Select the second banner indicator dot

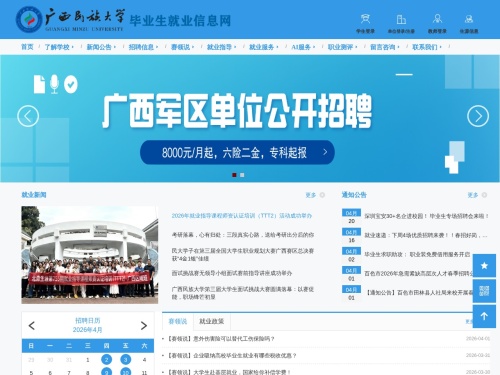[242, 175]
